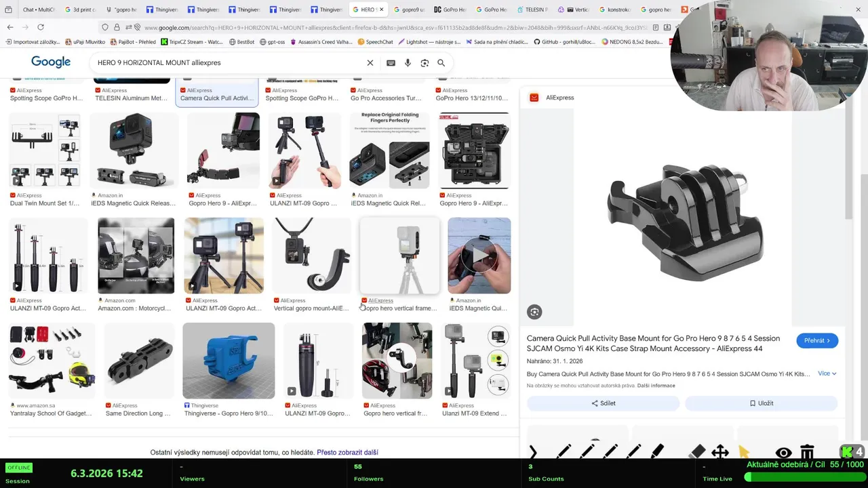This screenshot has height=488, width=868.
Task: Reload the current Google page
Action: click(41, 27)
